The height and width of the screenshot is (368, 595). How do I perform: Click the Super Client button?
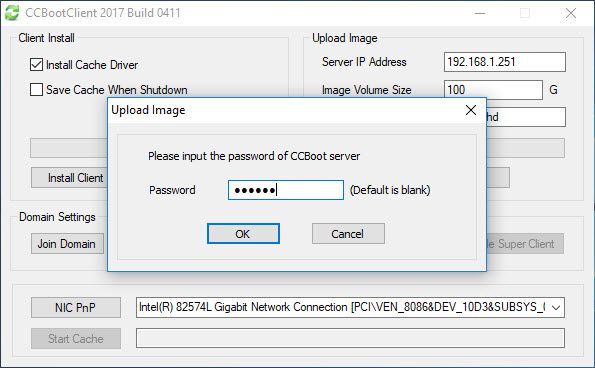tap(525, 244)
